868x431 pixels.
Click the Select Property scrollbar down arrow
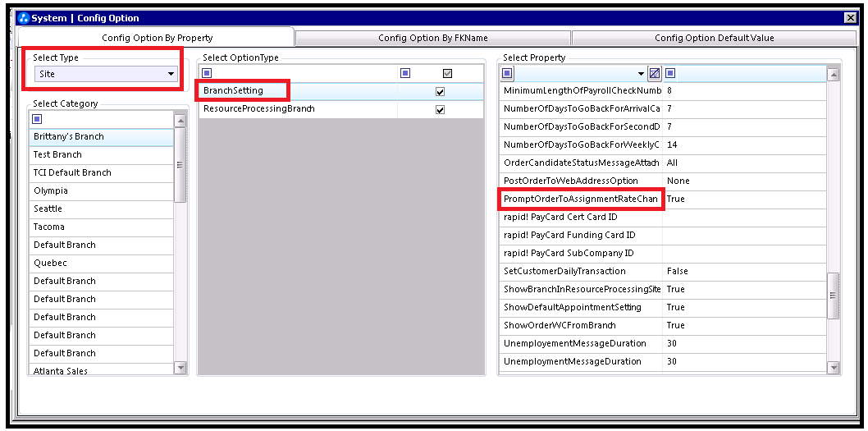pos(834,368)
